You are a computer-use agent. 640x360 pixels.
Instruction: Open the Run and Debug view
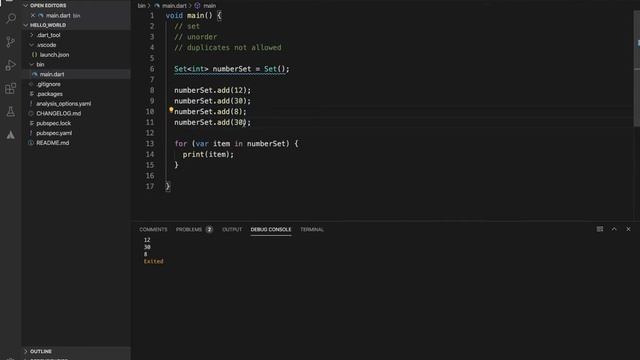tap(11, 65)
